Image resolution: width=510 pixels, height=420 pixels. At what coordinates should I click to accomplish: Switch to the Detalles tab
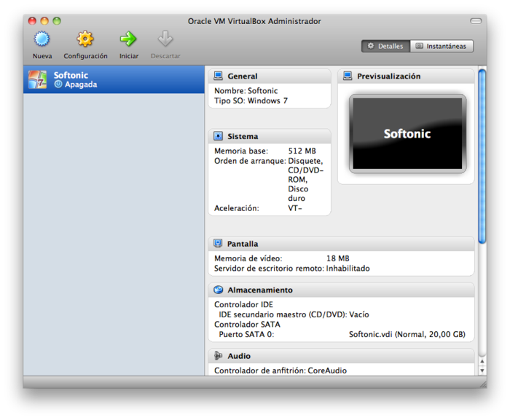pos(385,46)
